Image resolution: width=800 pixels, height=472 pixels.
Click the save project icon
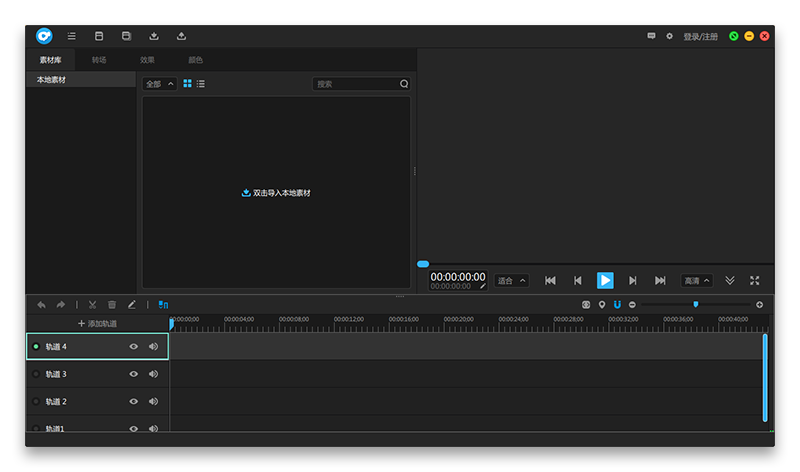99,36
